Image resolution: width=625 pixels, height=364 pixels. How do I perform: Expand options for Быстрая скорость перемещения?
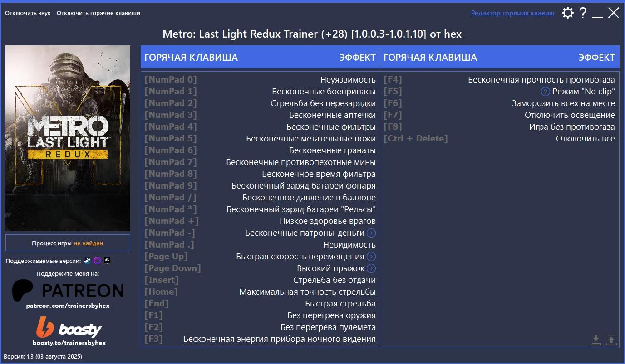372,256
